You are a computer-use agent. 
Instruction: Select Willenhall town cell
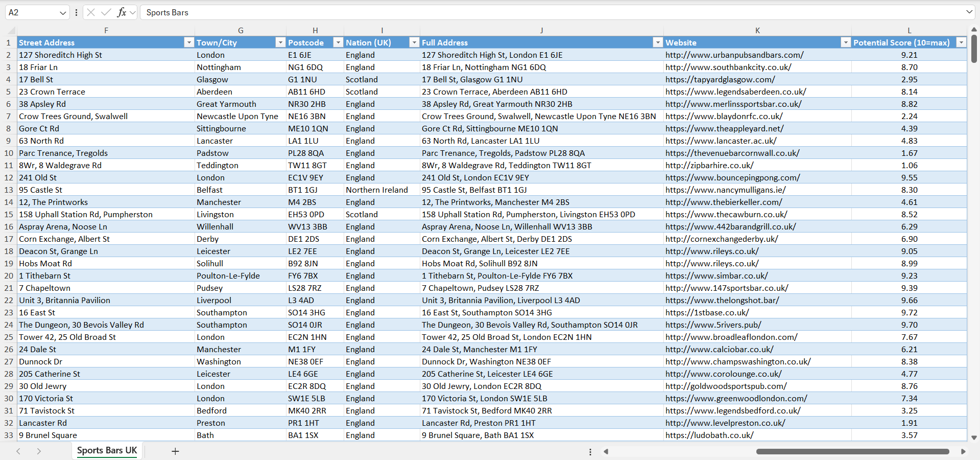(x=240, y=226)
